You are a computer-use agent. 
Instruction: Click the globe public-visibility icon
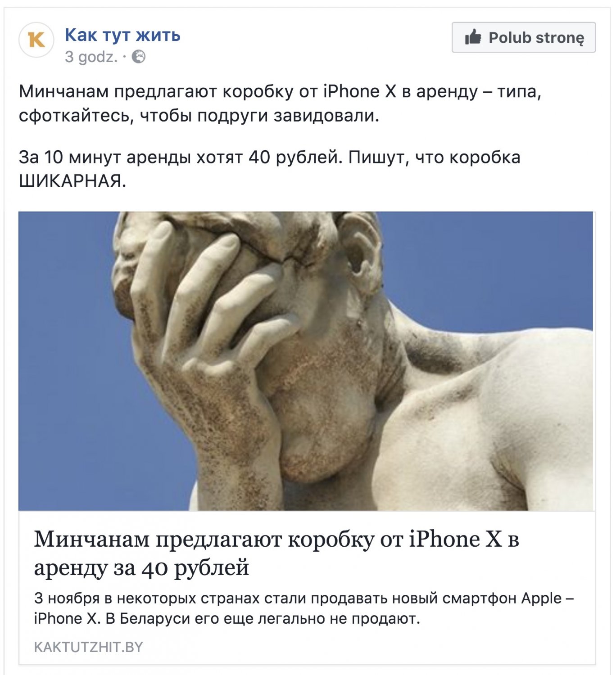[x=139, y=57]
